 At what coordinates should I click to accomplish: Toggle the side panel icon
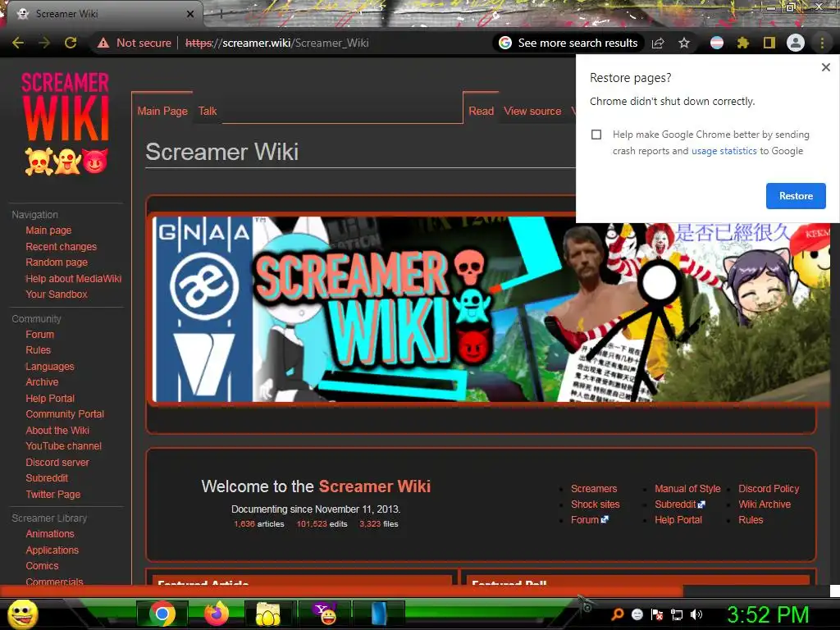point(769,43)
